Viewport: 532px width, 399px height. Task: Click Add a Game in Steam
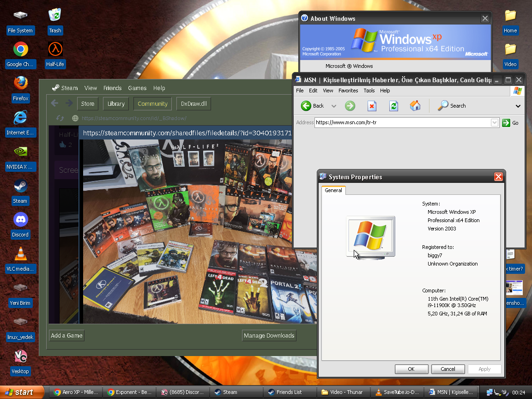66,336
